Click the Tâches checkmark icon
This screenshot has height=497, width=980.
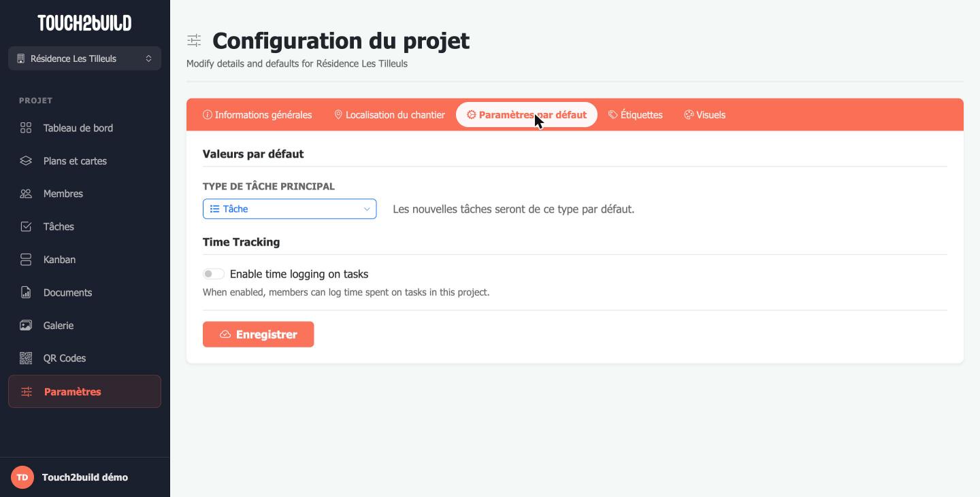pos(26,226)
